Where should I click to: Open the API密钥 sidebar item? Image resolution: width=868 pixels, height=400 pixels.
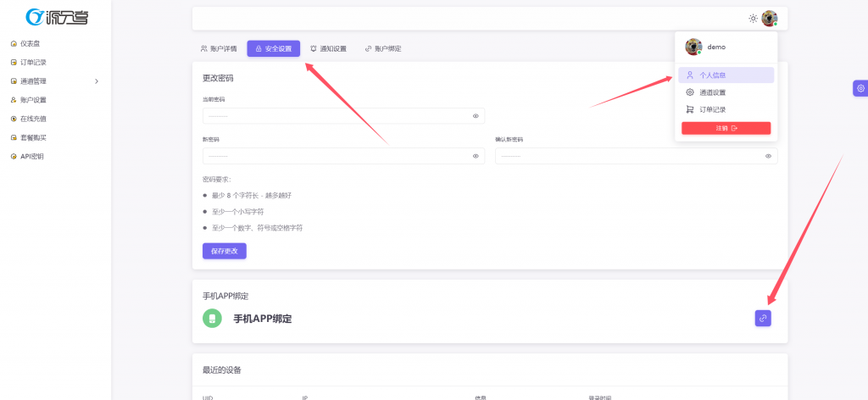point(32,156)
